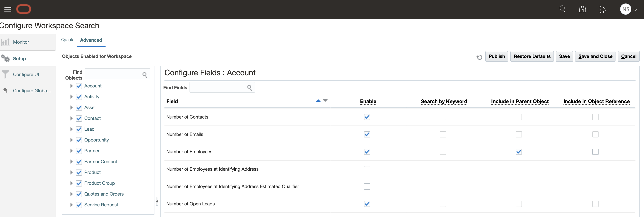Click Restore Defaults button
Screen dimensions: 644x217
coord(532,56)
